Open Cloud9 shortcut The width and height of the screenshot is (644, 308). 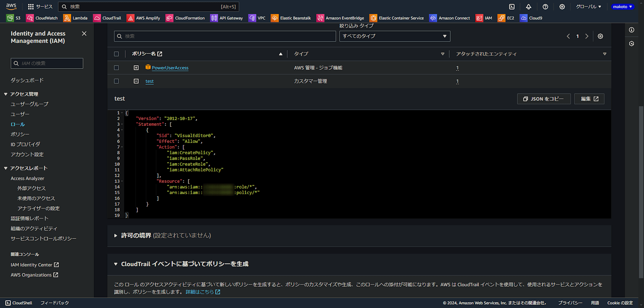coord(531,18)
